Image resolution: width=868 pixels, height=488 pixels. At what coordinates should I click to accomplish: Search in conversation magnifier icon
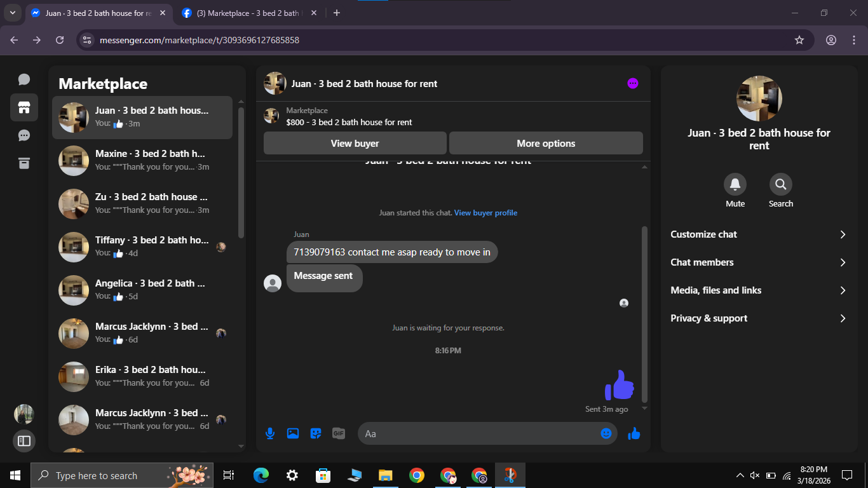[781, 184]
